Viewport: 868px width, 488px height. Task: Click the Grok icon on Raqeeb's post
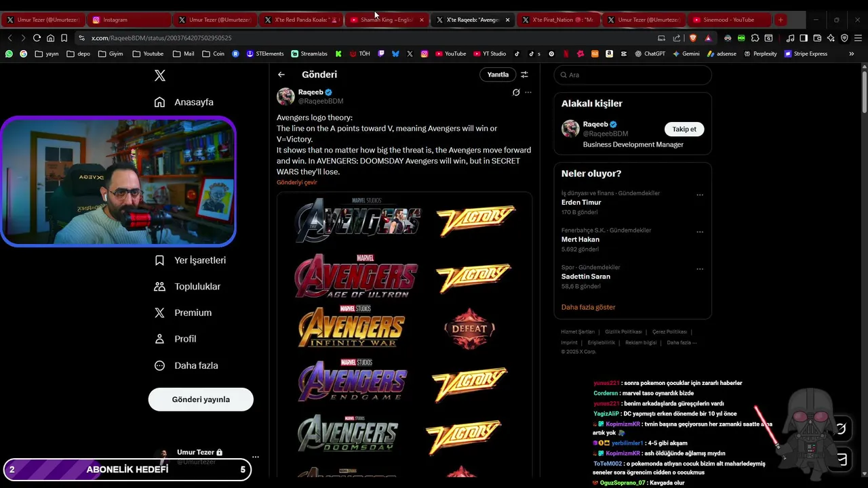click(516, 92)
